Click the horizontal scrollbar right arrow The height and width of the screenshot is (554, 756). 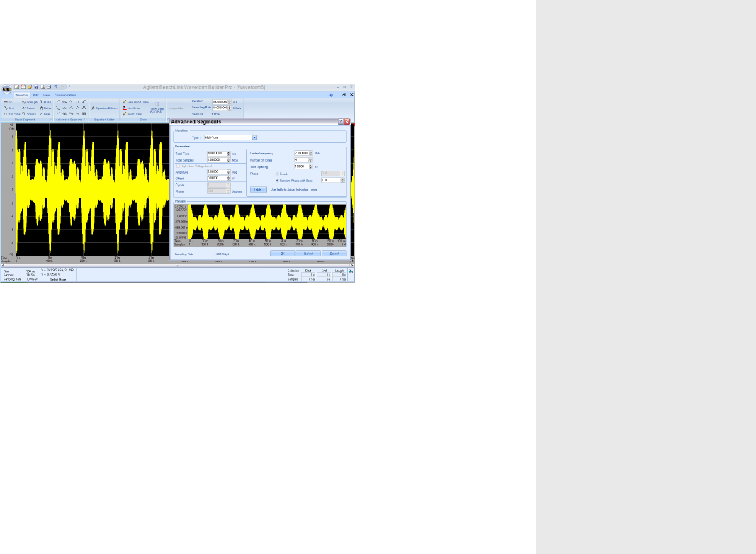point(352,265)
